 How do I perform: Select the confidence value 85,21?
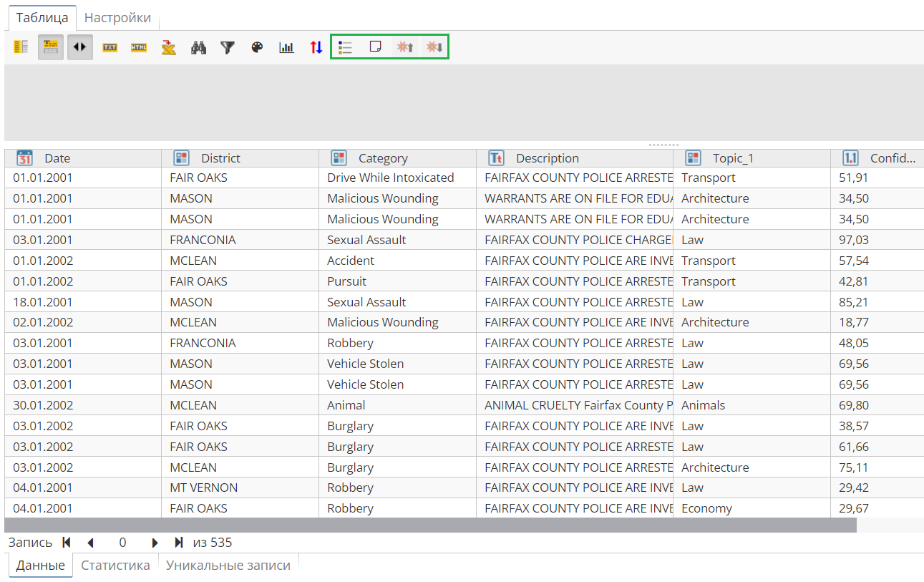[x=877, y=302]
